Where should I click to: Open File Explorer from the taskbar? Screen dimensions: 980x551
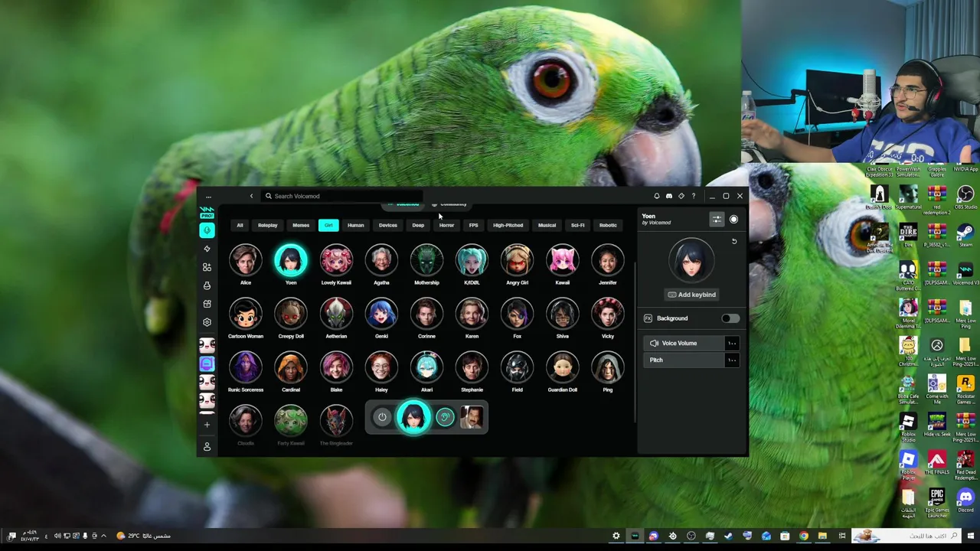point(822,536)
